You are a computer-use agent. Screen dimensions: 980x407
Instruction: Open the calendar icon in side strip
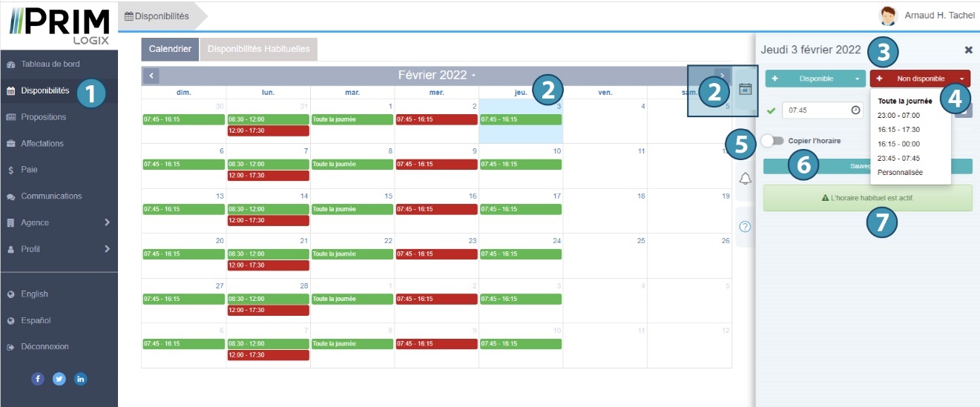[746, 89]
